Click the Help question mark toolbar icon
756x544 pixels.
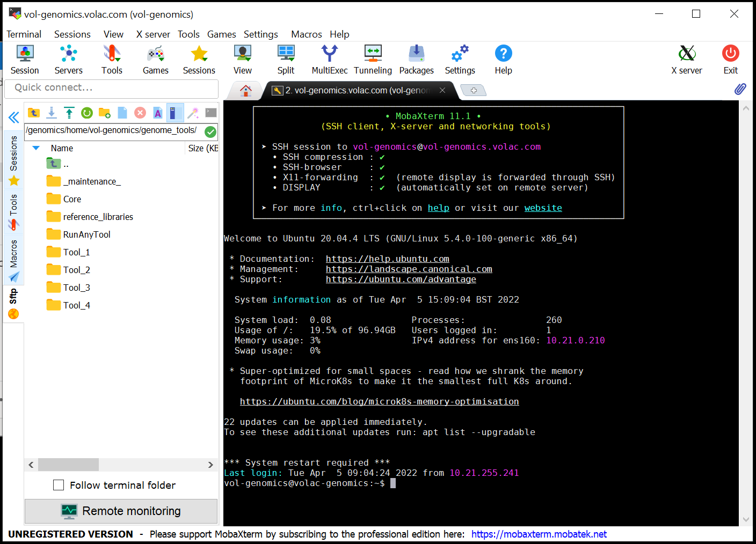504,60
